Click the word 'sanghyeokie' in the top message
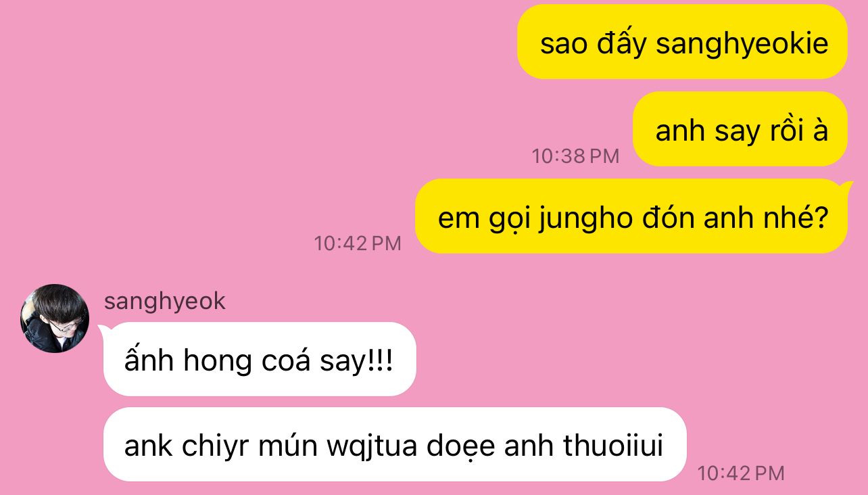 [742, 44]
